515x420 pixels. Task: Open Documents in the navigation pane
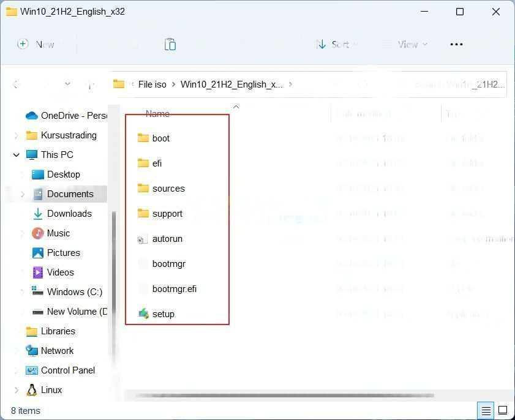(x=62, y=194)
